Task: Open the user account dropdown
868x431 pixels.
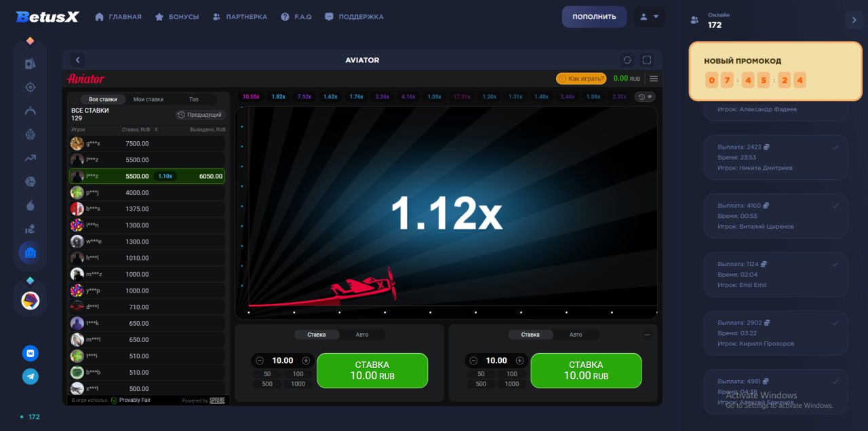Action: point(649,17)
